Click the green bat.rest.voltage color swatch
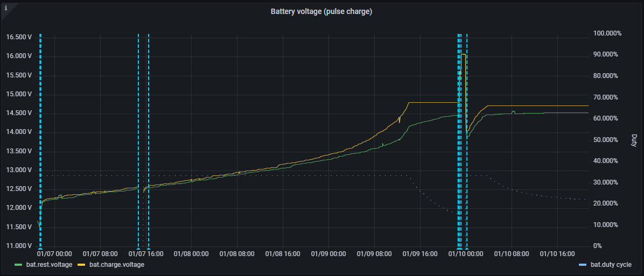644x276 pixels. point(18,265)
